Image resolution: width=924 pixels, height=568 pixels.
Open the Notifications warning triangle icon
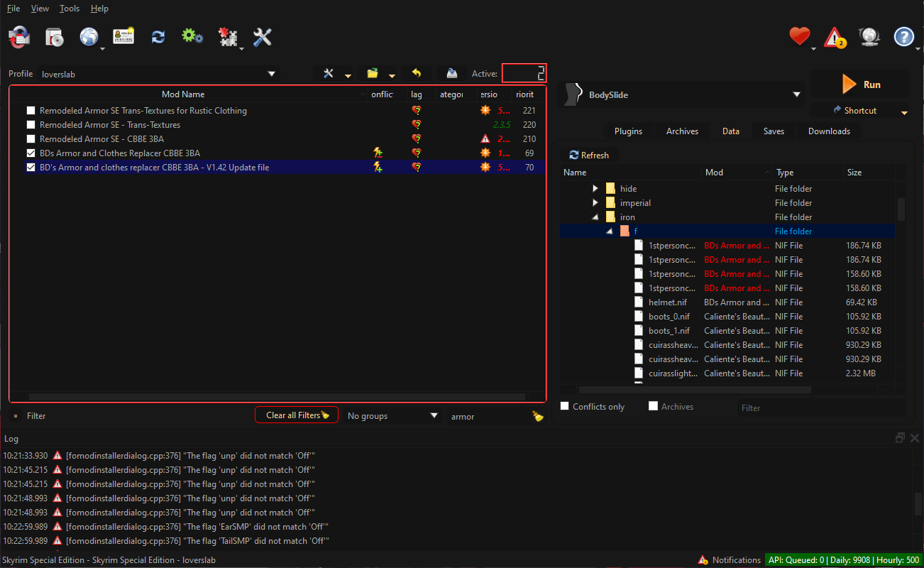[835, 37]
